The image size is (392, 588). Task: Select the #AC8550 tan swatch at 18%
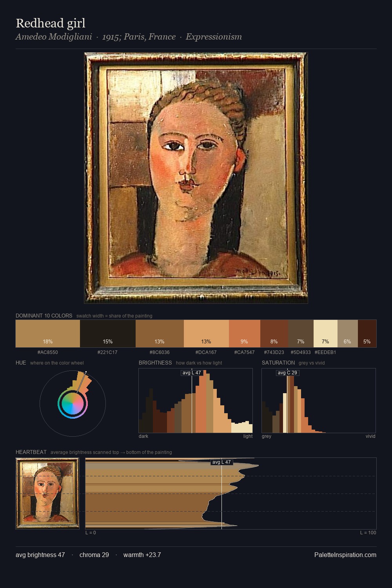(x=48, y=334)
